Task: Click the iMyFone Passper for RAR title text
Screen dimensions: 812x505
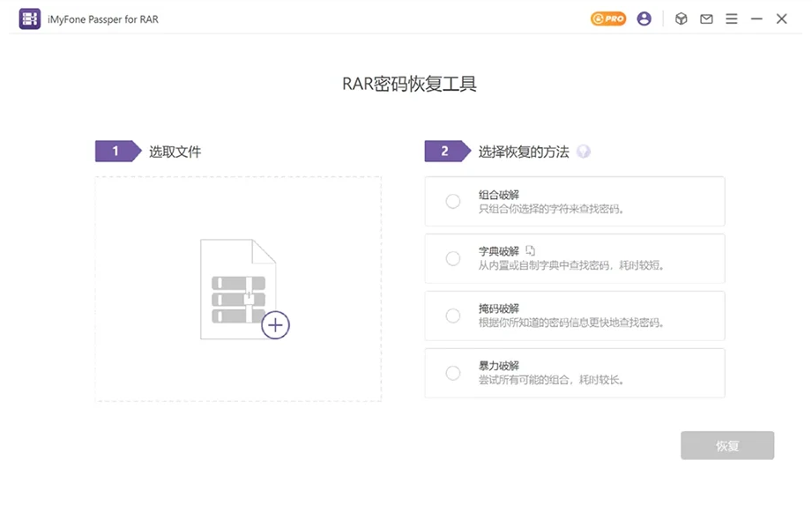Action: [103, 19]
